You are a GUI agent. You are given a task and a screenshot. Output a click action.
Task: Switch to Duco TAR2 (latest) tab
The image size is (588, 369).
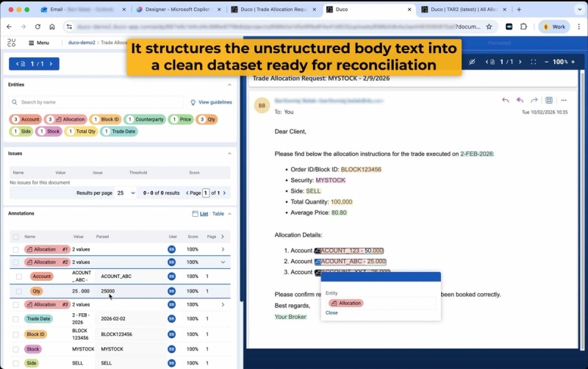click(464, 10)
